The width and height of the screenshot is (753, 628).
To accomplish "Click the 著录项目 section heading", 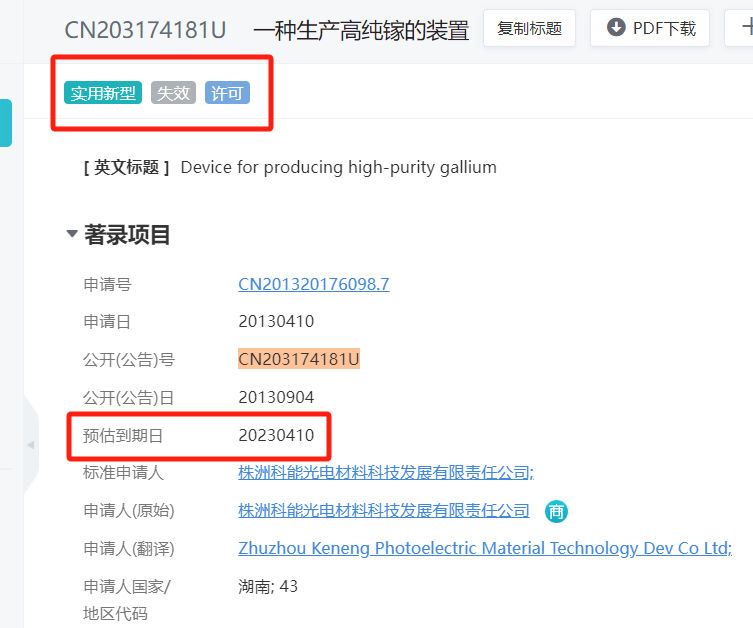I will click(127, 235).
